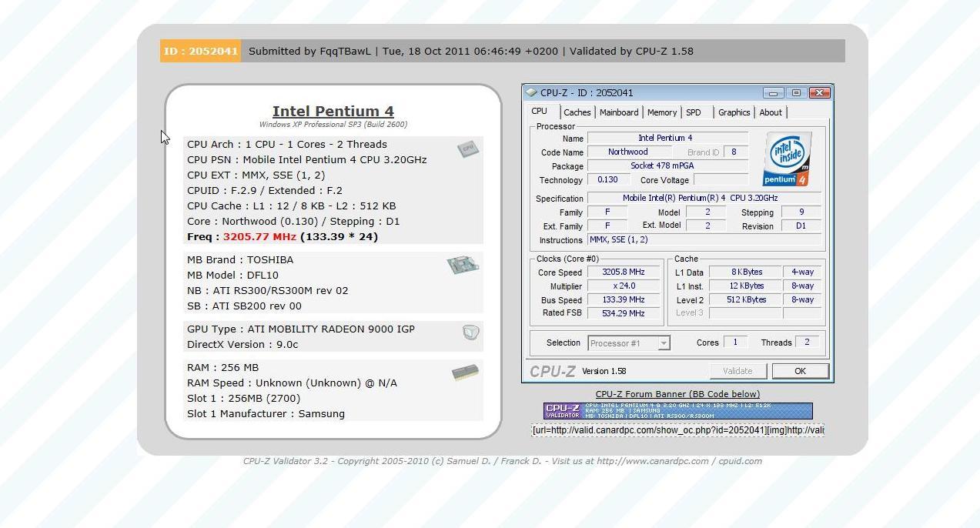Viewport: 980px width, 528px height.
Task: Click the OK button
Action: pos(800,371)
